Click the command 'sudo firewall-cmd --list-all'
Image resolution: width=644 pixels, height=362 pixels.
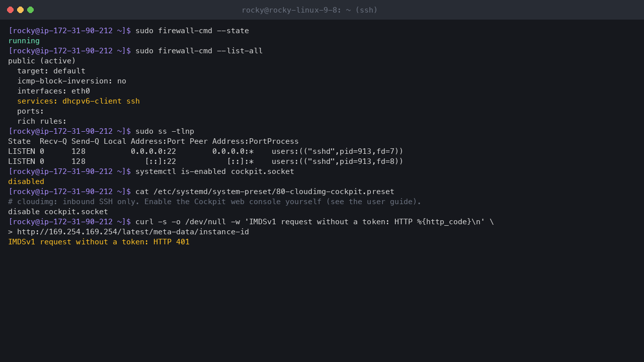[x=199, y=51]
